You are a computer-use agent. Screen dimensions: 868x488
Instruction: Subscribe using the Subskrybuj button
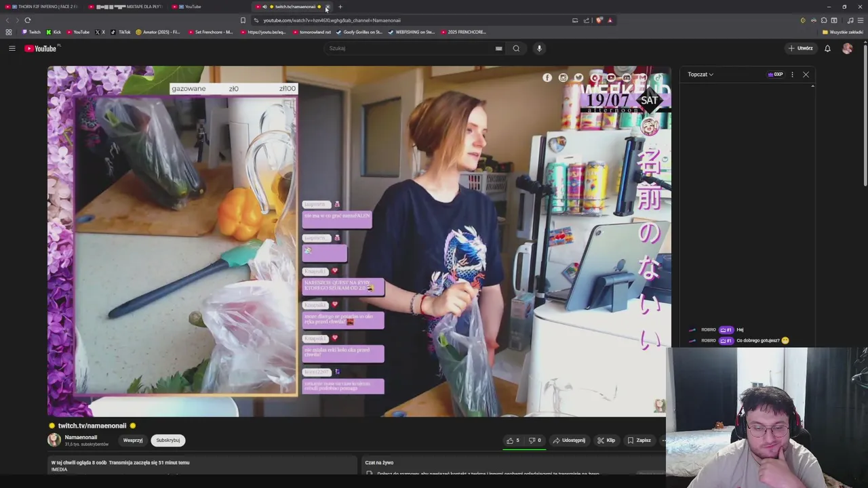click(x=168, y=441)
